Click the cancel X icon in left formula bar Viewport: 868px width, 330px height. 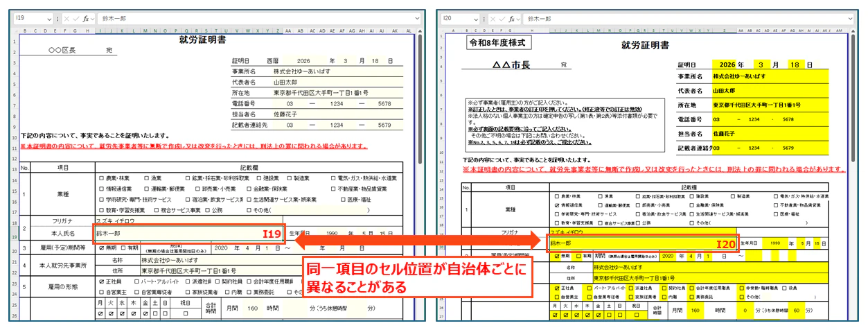[68, 19]
